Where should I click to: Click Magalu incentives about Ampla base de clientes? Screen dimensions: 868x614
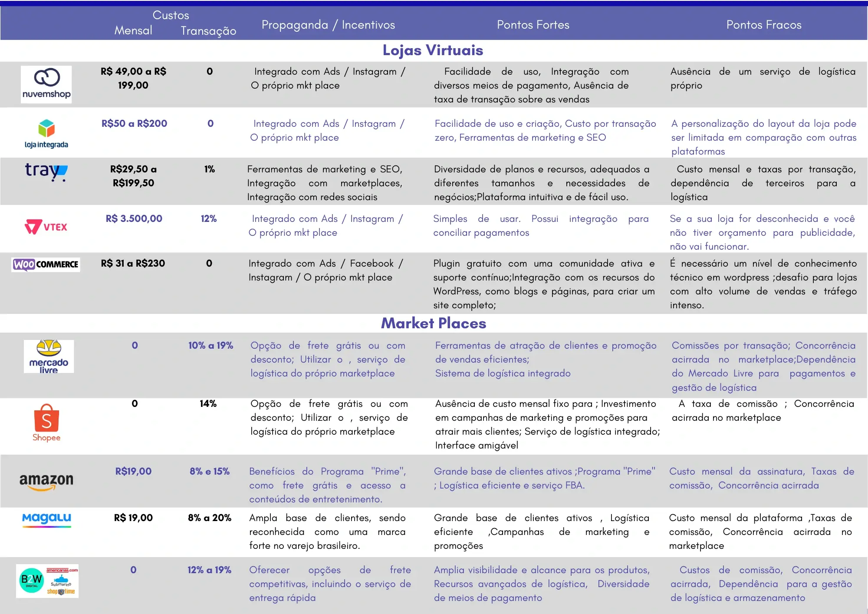[327, 531]
